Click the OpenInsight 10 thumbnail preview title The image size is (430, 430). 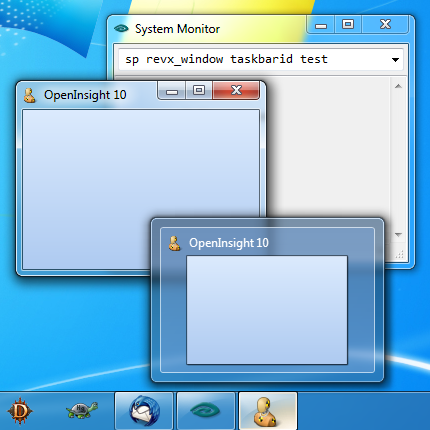(229, 243)
